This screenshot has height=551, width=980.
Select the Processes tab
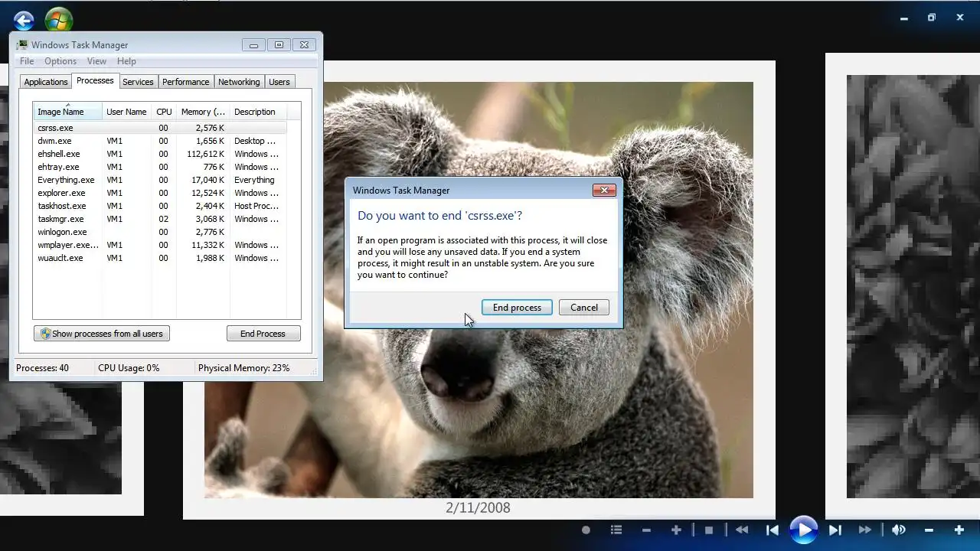95,80
